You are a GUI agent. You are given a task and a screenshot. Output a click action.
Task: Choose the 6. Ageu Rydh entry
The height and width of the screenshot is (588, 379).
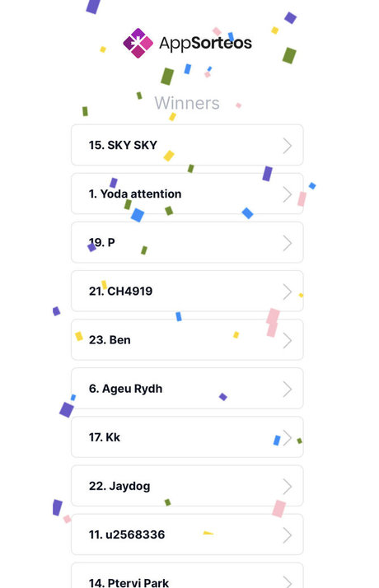point(187,389)
